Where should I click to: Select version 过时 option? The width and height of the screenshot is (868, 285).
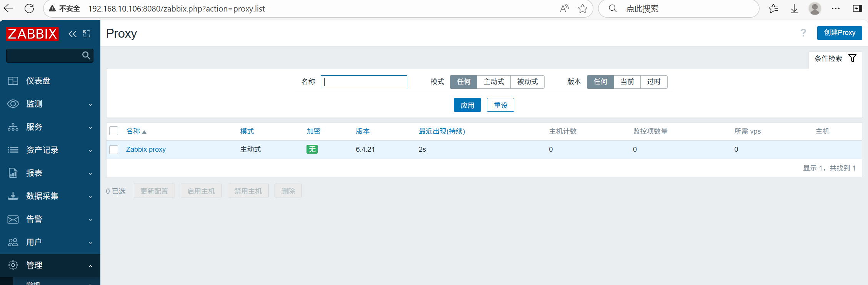tap(654, 82)
